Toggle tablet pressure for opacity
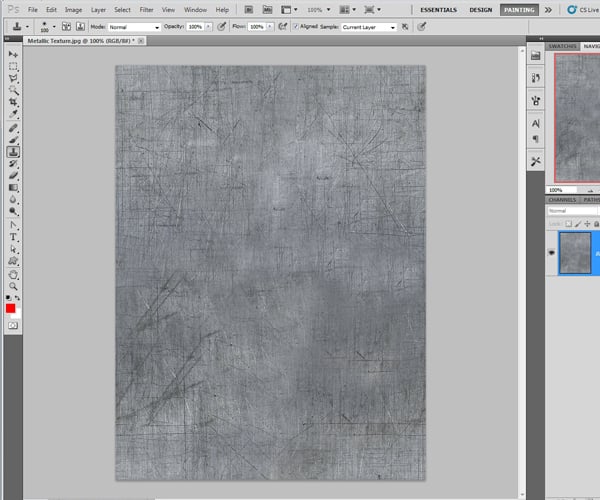Image resolution: width=600 pixels, height=500 pixels. [x=222, y=26]
